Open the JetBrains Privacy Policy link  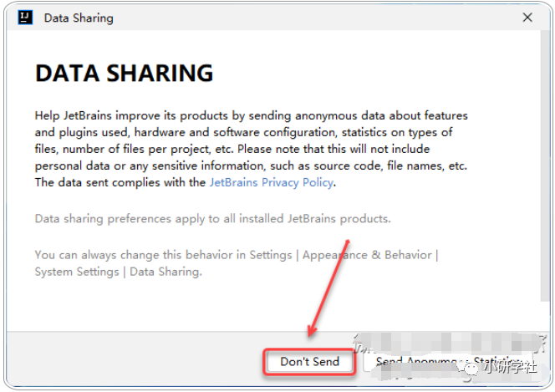click(x=271, y=182)
